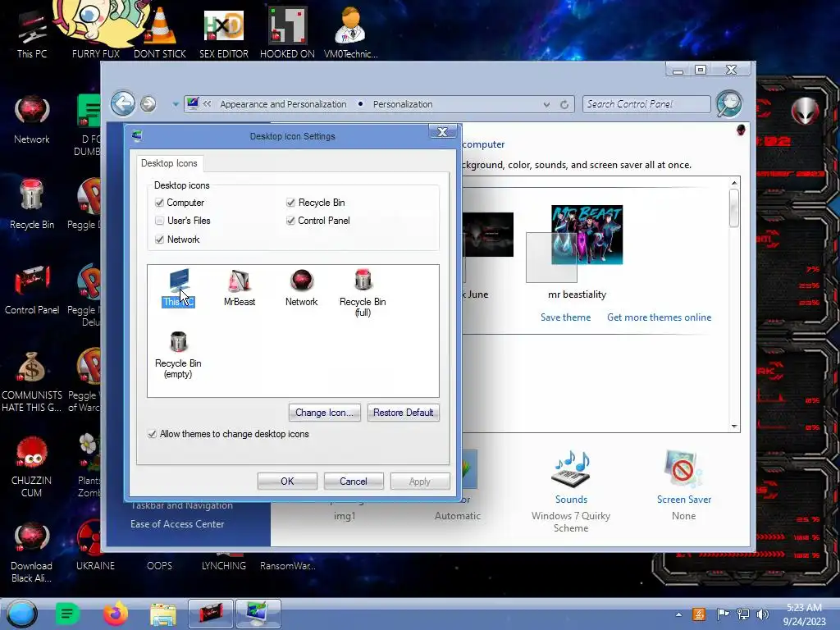The height and width of the screenshot is (630, 840).
Task: Open Firefox from the taskbar
Action: pyautogui.click(x=116, y=614)
